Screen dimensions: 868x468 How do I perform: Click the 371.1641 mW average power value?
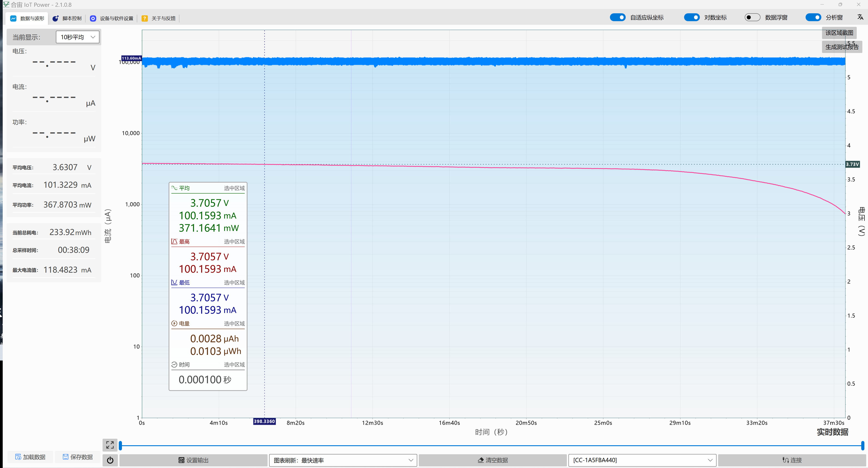(x=209, y=228)
